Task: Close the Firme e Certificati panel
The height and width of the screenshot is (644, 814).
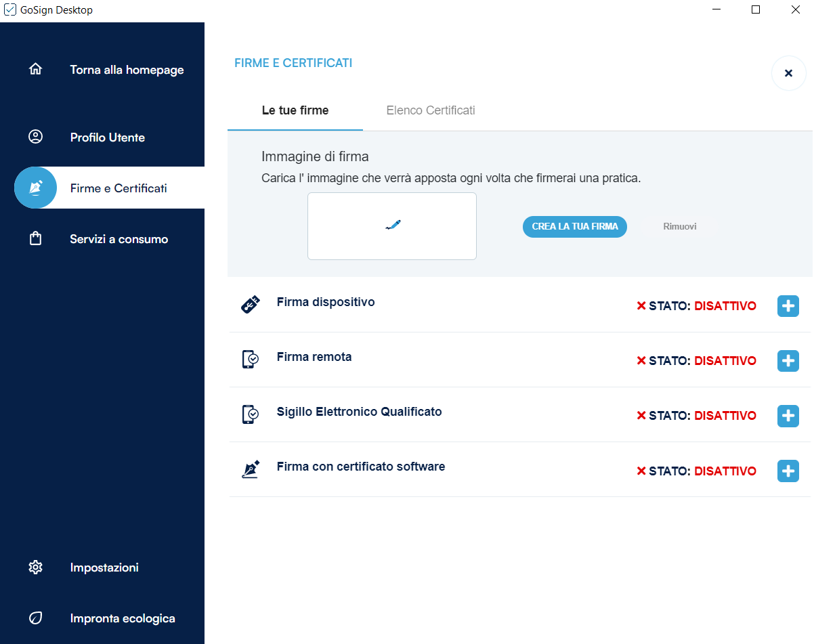Action: [788, 73]
